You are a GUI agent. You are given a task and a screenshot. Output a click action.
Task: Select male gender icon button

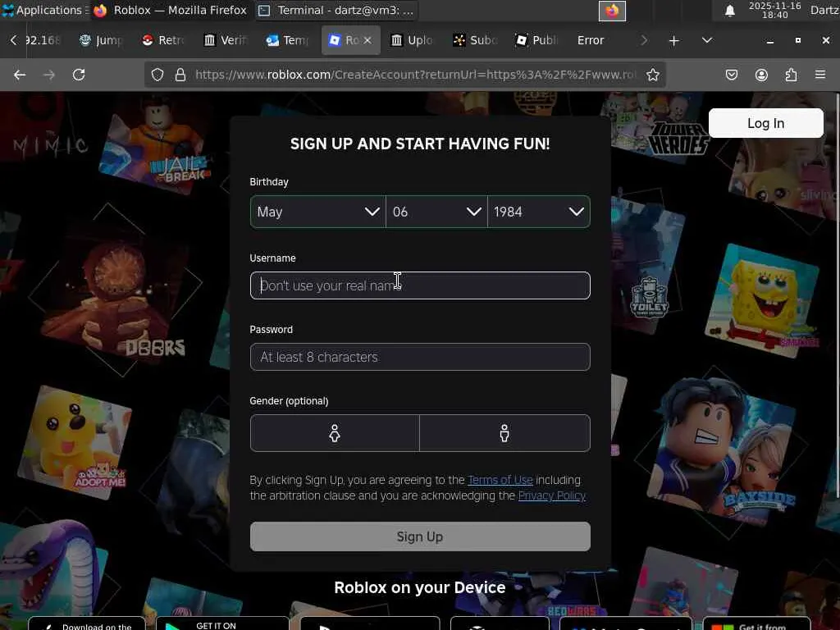click(x=504, y=433)
